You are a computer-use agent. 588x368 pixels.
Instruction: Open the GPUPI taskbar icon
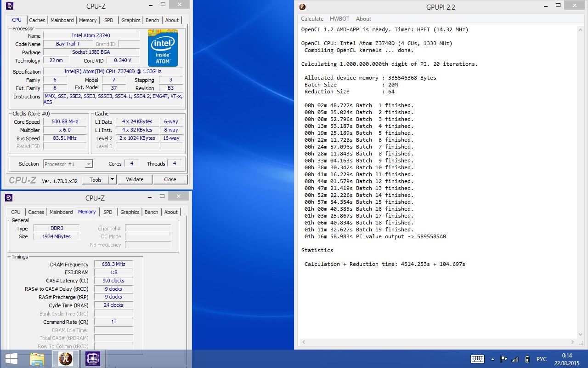(65, 359)
